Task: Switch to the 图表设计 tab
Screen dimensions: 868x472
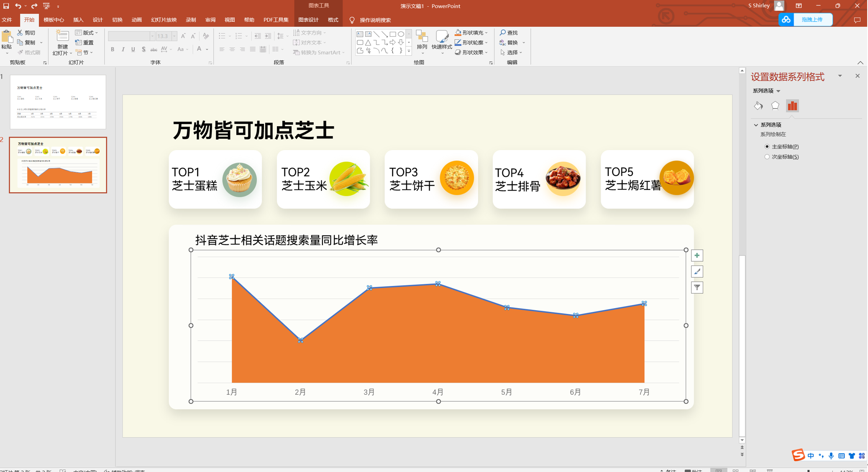Action: tap(308, 20)
